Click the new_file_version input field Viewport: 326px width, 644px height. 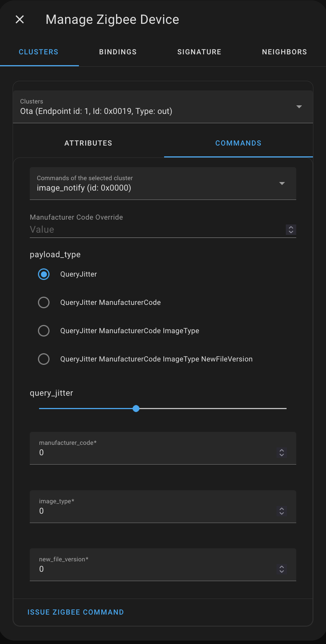pos(149,569)
